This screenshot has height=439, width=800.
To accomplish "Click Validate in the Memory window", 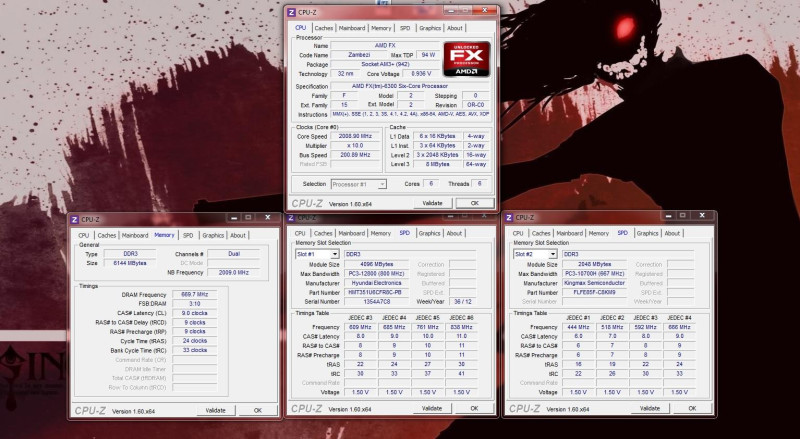I will (x=215, y=410).
